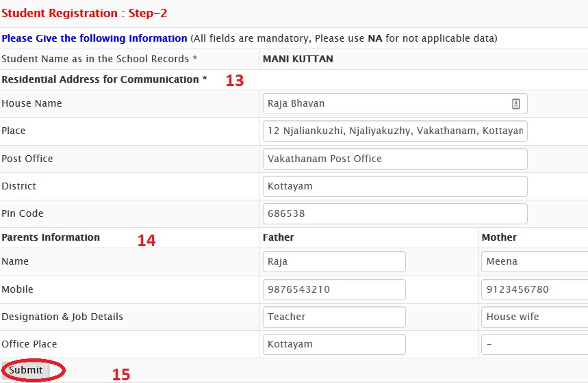Click Father's Name field containing Raja
This screenshot has width=588, height=383.
(x=334, y=261)
